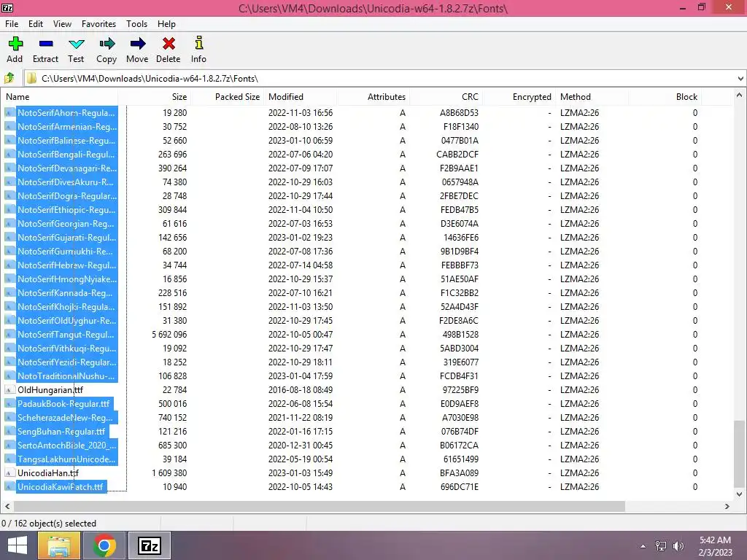Click the 7-Zip taskbar icon
Screen dimensions: 747x560
pos(150,545)
